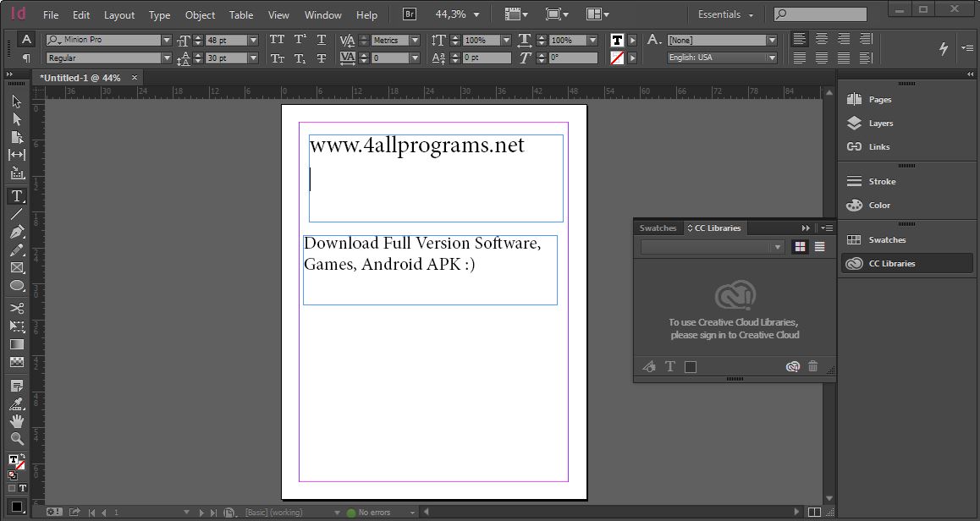
Task: Select the Hand tool
Action: [x=17, y=421]
